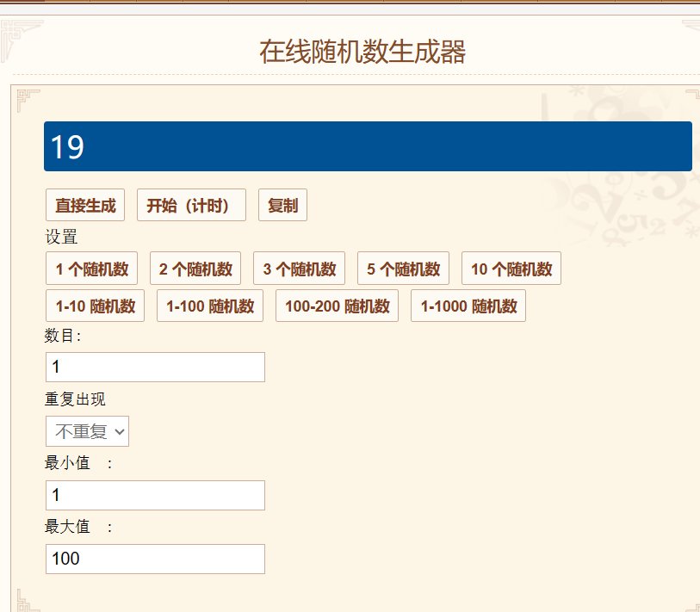Choose the 5 个随机数 preset
The width and height of the screenshot is (700, 612).
click(x=403, y=269)
